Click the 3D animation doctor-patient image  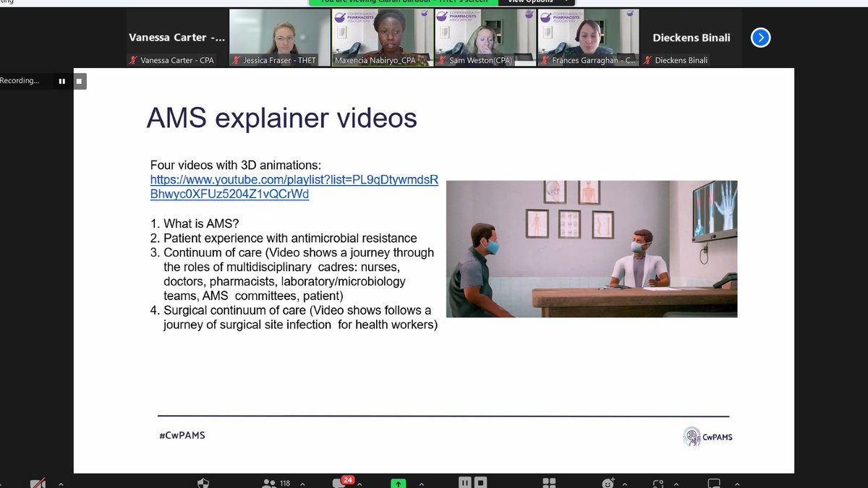(592, 249)
